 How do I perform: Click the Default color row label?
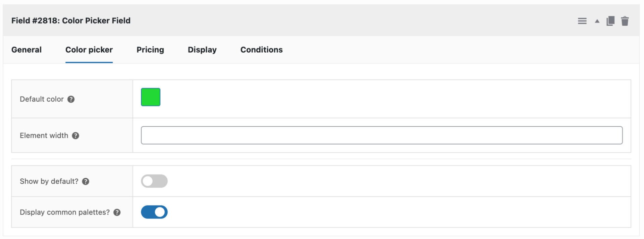42,99
